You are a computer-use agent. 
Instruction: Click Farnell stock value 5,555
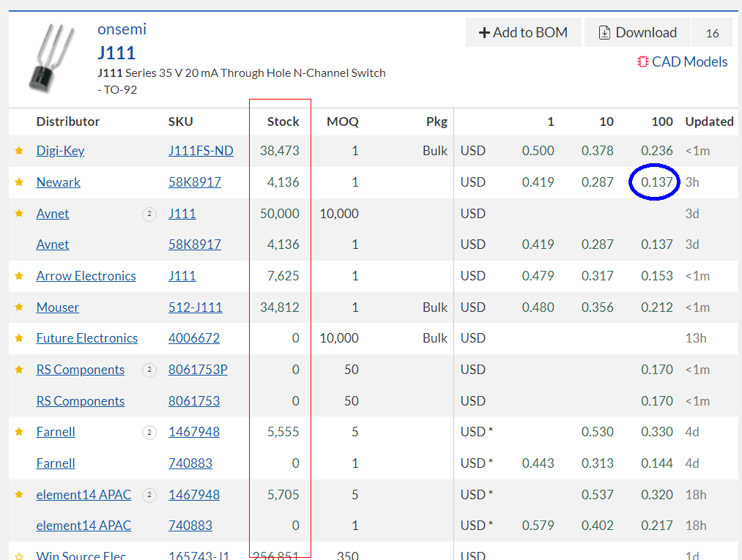(x=283, y=432)
